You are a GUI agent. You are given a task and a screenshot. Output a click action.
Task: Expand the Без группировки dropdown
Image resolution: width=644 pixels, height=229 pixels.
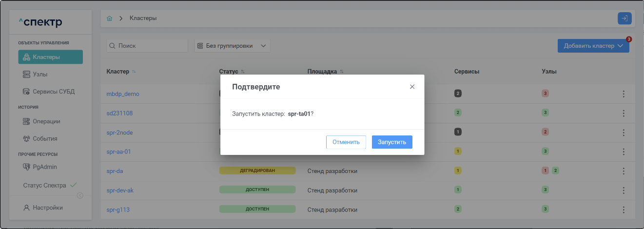232,46
